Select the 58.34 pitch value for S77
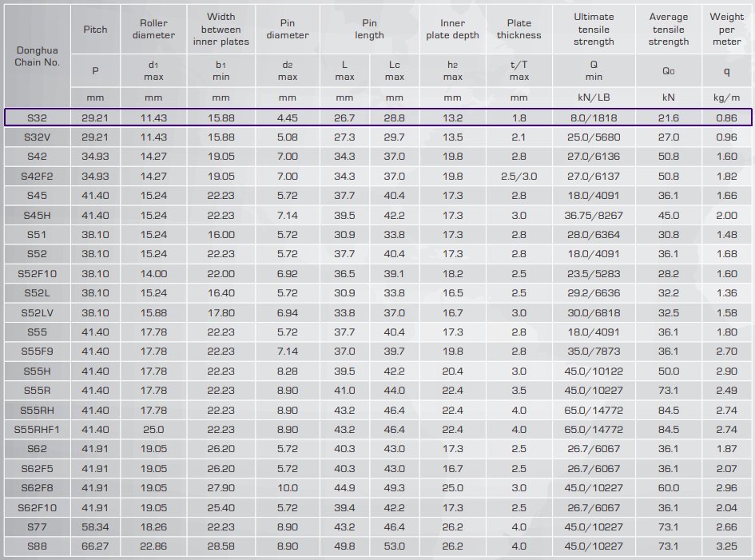Viewport: 755px width, 560px height. pos(95,526)
